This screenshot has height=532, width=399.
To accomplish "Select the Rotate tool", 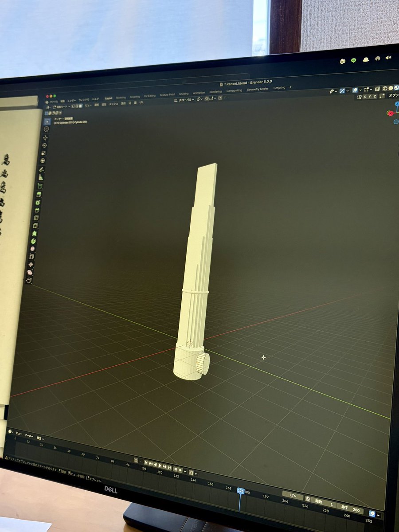I will click(45, 146).
